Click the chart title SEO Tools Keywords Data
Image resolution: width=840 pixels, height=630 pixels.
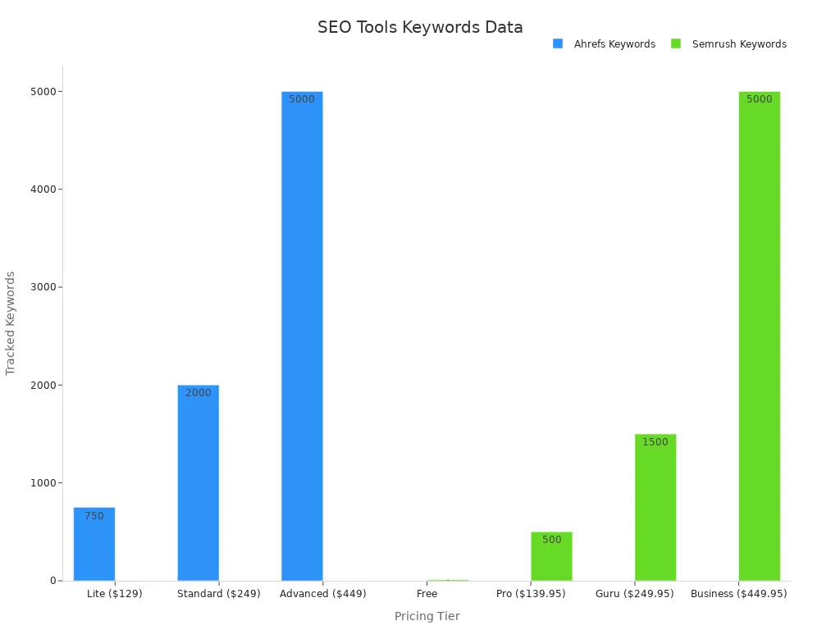tap(420, 27)
